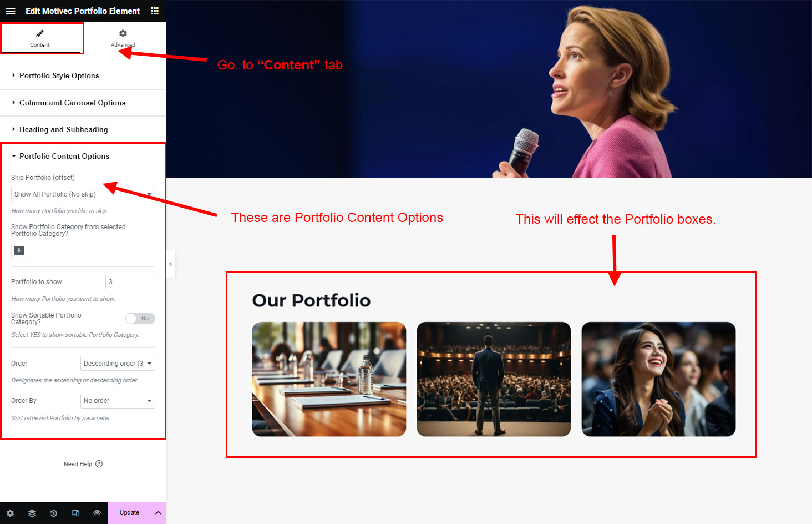The height and width of the screenshot is (524, 812).
Task: Switch to the Advanced tab
Action: 123,38
